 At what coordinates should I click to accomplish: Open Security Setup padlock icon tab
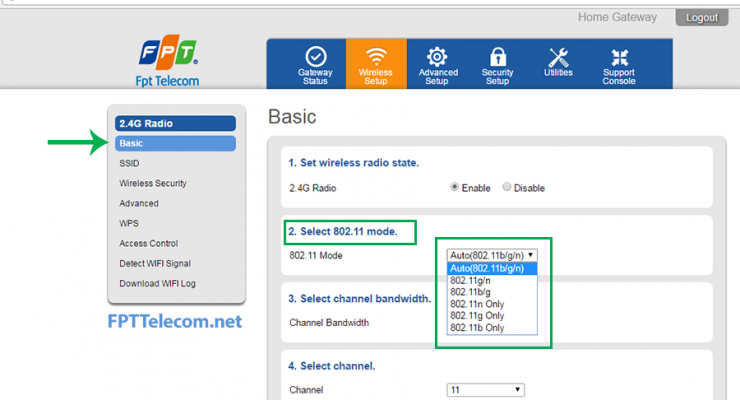[497, 65]
